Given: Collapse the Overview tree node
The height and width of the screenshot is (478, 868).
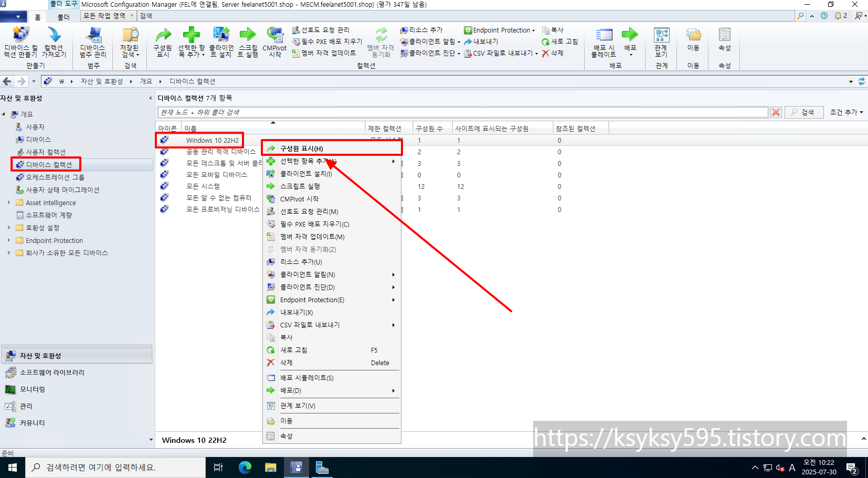Looking at the screenshot, I should coord(4,114).
